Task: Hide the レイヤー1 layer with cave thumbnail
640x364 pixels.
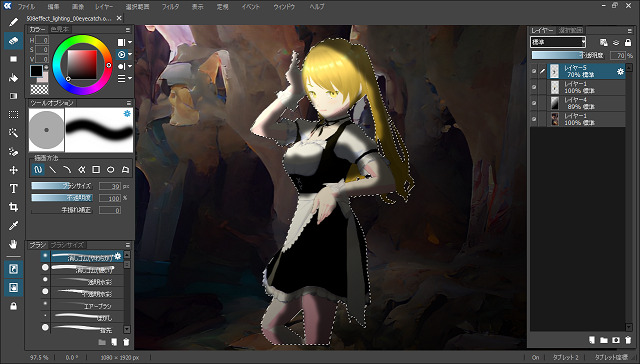Action: (x=534, y=119)
